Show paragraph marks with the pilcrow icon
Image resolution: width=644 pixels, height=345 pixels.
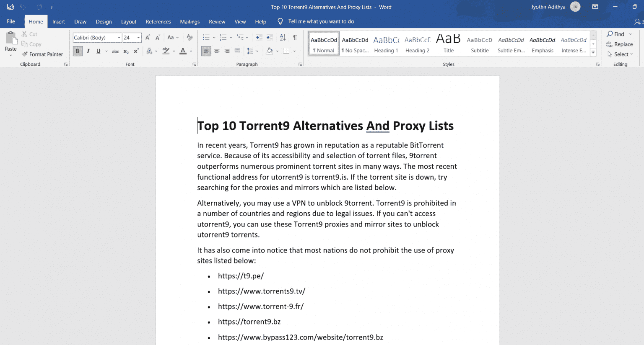tap(296, 37)
